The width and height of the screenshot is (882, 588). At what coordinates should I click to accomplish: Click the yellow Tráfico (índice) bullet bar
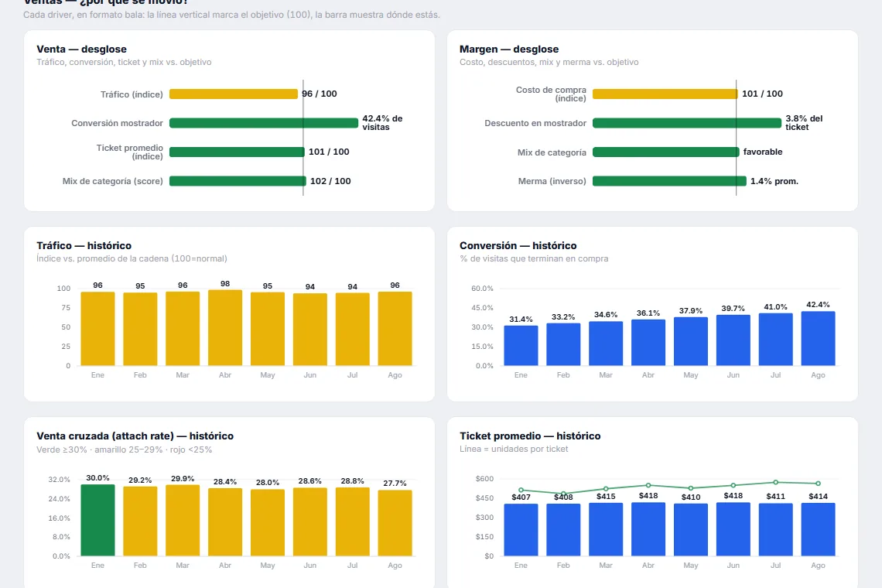coord(234,94)
